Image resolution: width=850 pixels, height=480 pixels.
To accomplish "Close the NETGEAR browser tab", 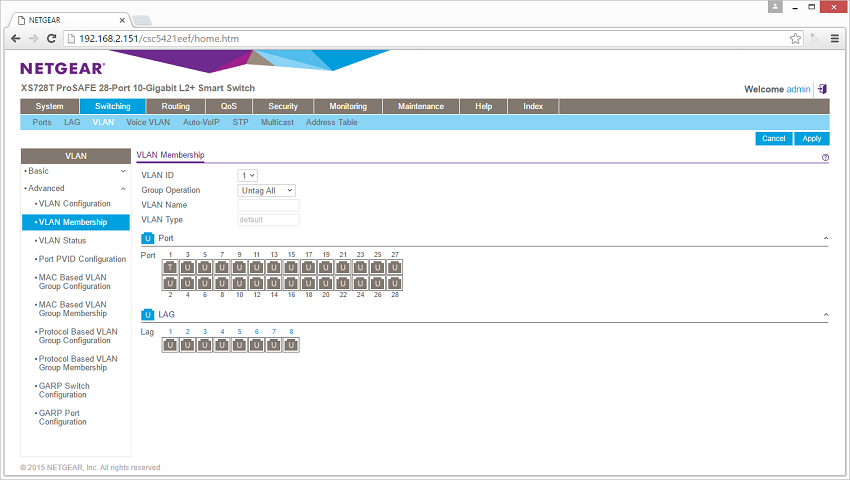I will click(x=122, y=21).
